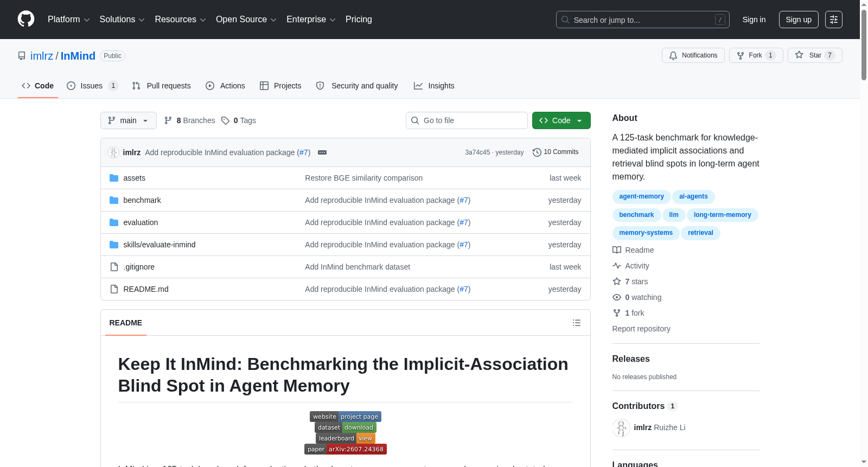Image resolution: width=868 pixels, height=467 pixels.
Task: Click the Activity pulse icon
Action: pos(617,266)
